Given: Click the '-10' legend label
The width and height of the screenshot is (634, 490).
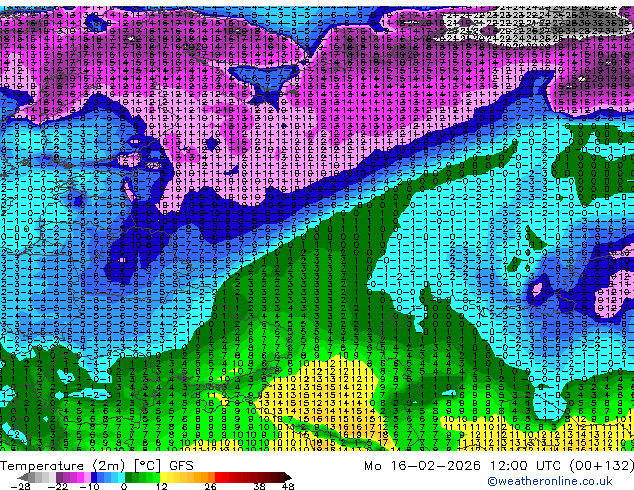Looking at the screenshot, I should [89, 486].
